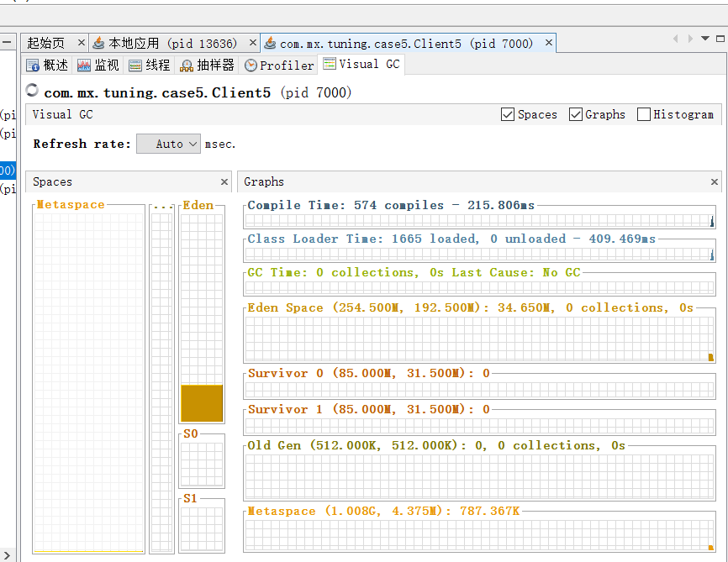Close the com.mx.tuning.case5.Client5 tab
This screenshot has height=562, width=728.
[548, 42]
